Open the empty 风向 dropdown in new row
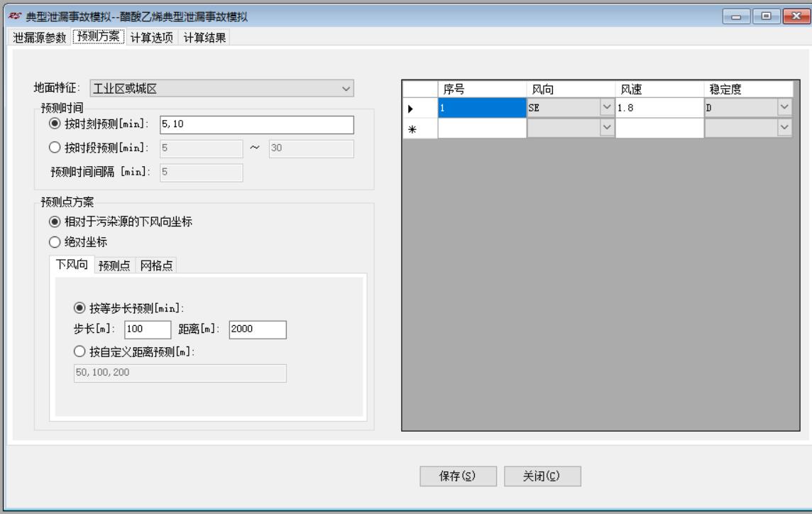 606,128
